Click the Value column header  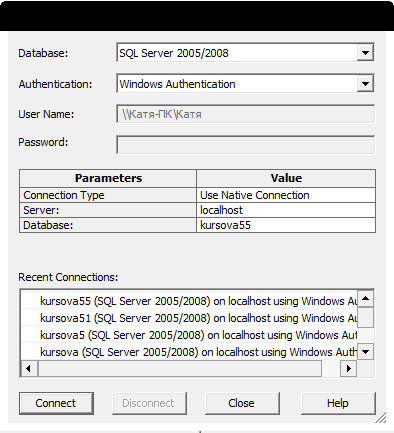286,178
